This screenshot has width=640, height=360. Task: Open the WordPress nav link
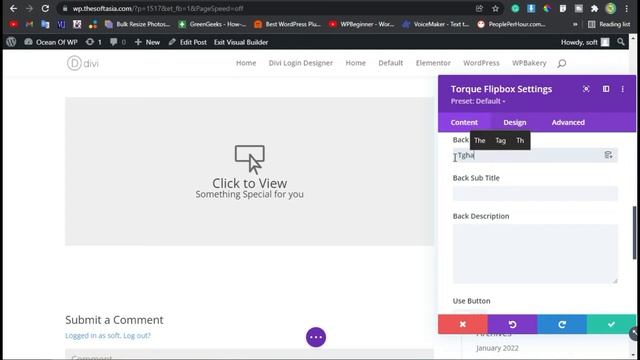click(x=481, y=63)
